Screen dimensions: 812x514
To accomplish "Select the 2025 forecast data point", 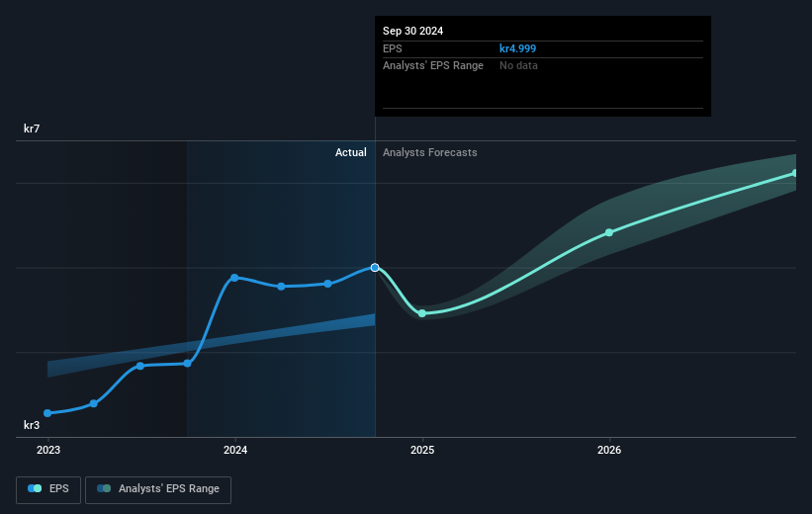I will point(422,313).
